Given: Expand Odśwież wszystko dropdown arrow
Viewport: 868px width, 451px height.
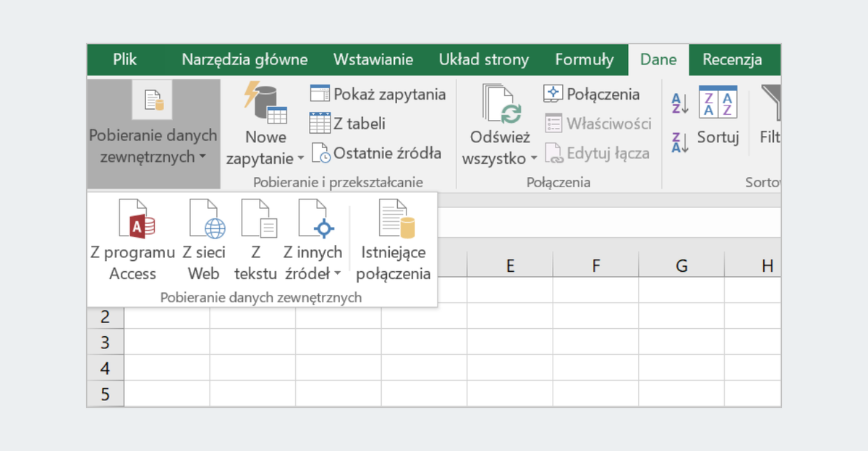Looking at the screenshot, I should pyautogui.click(x=534, y=158).
